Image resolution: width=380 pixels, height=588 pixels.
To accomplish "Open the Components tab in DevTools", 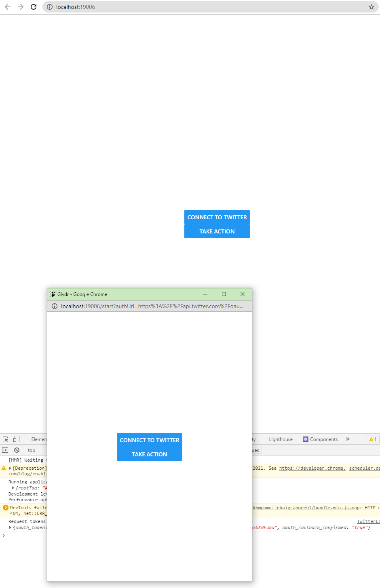I will 320,439.
